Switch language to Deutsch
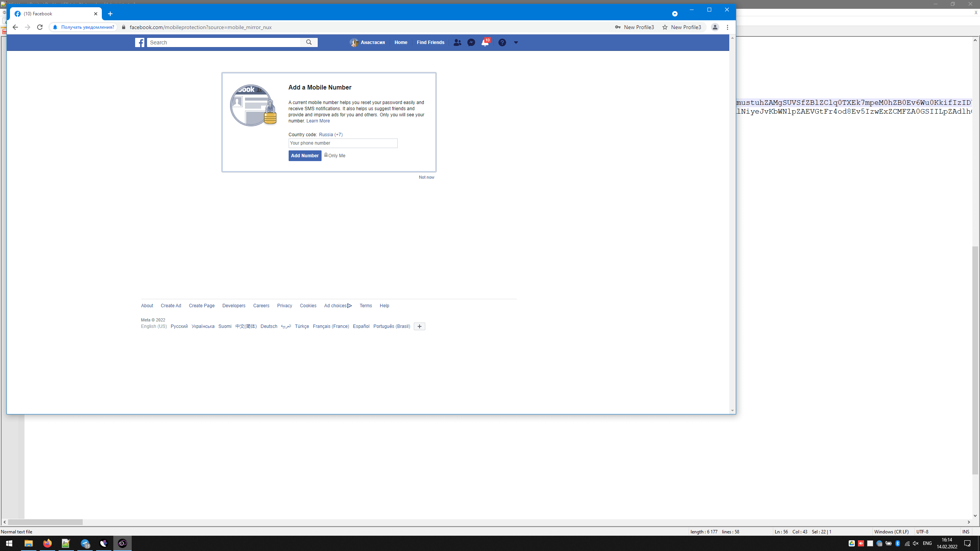980x551 pixels. (x=269, y=326)
